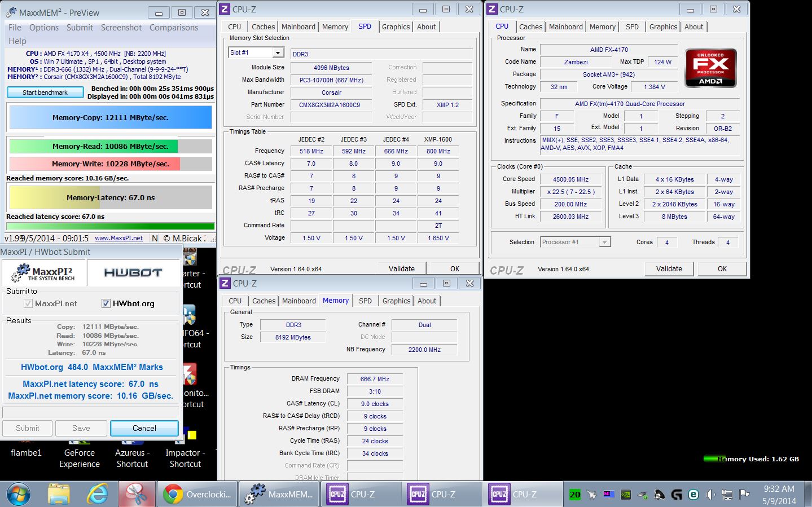This screenshot has width=812, height=507.
Task: Click the Memory-Write 10228 MByte/sec bar
Action: 111,164
